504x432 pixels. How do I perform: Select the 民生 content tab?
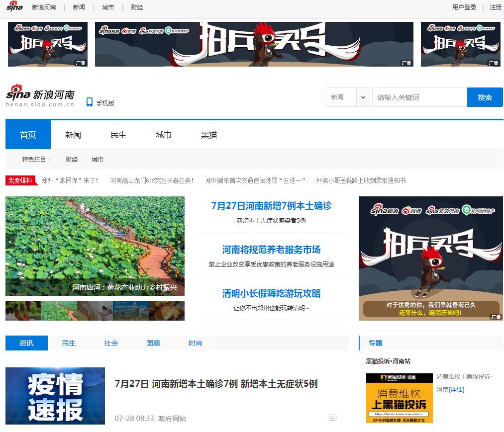(69, 343)
